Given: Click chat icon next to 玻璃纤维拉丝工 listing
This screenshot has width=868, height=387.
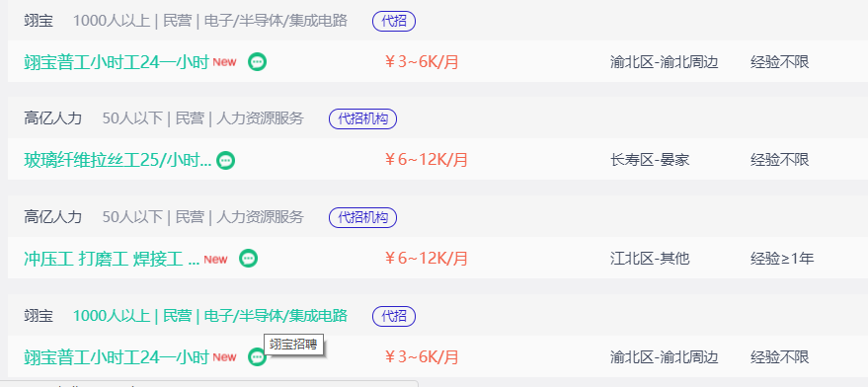Looking at the screenshot, I should 225,160.
